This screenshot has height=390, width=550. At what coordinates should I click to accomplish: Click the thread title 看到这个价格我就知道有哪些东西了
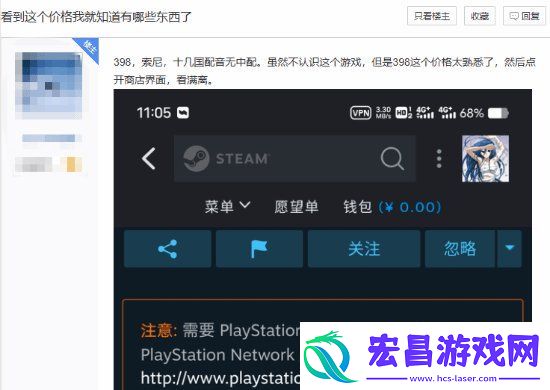pyautogui.click(x=96, y=16)
